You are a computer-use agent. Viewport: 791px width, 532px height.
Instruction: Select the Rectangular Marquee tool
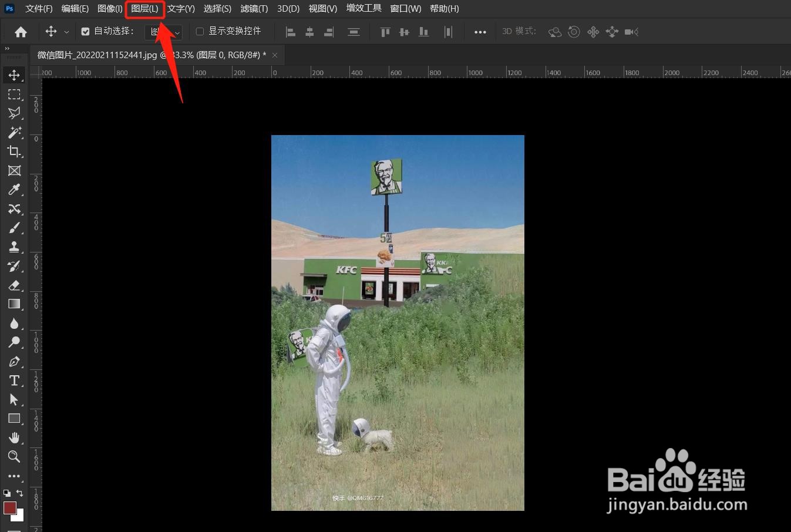point(14,94)
